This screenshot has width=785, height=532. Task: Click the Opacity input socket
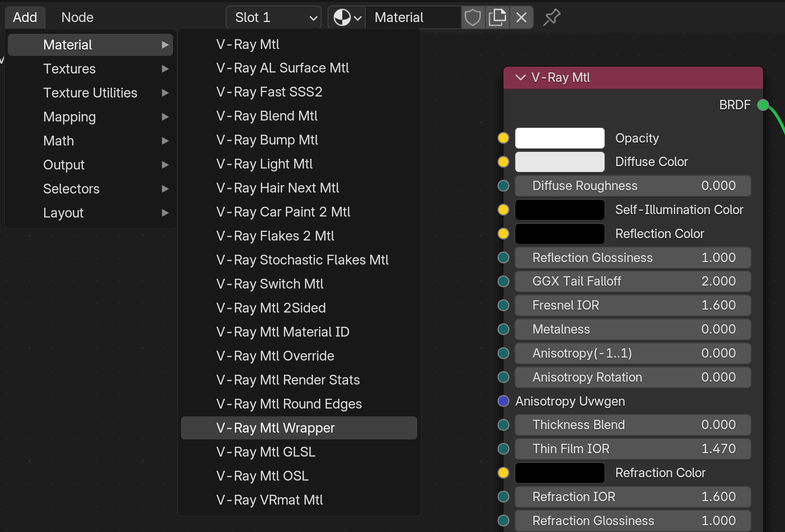click(x=504, y=138)
